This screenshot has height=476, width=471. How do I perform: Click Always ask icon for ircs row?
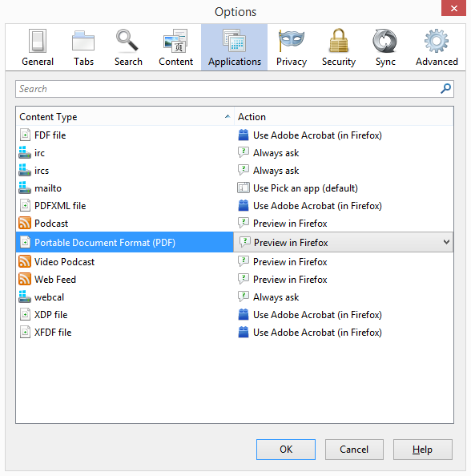[244, 171]
